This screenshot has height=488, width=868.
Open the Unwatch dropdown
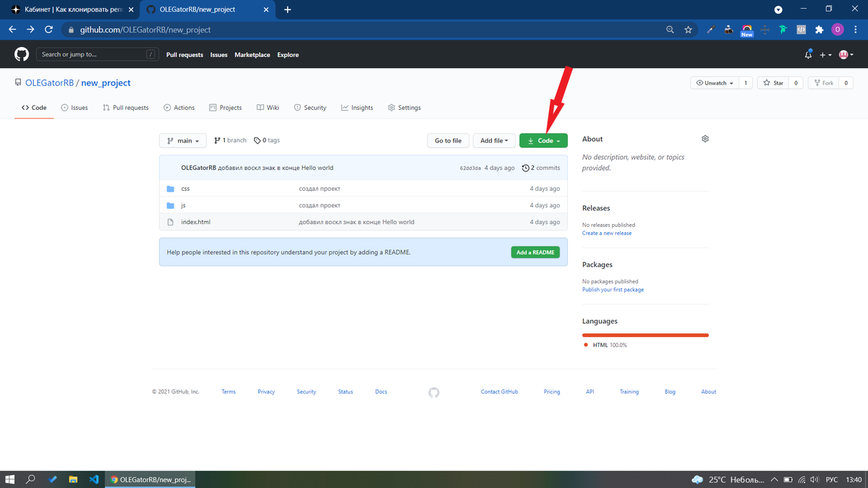pos(715,83)
